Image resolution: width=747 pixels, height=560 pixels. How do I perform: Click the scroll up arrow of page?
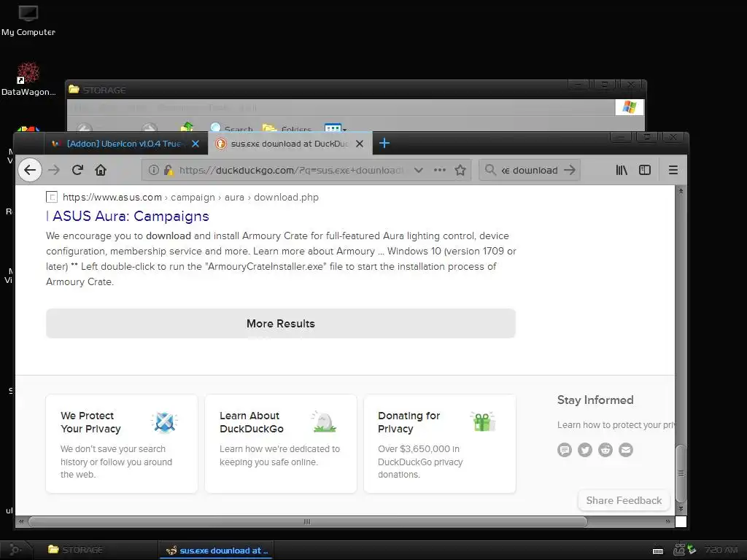[x=681, y=191]
